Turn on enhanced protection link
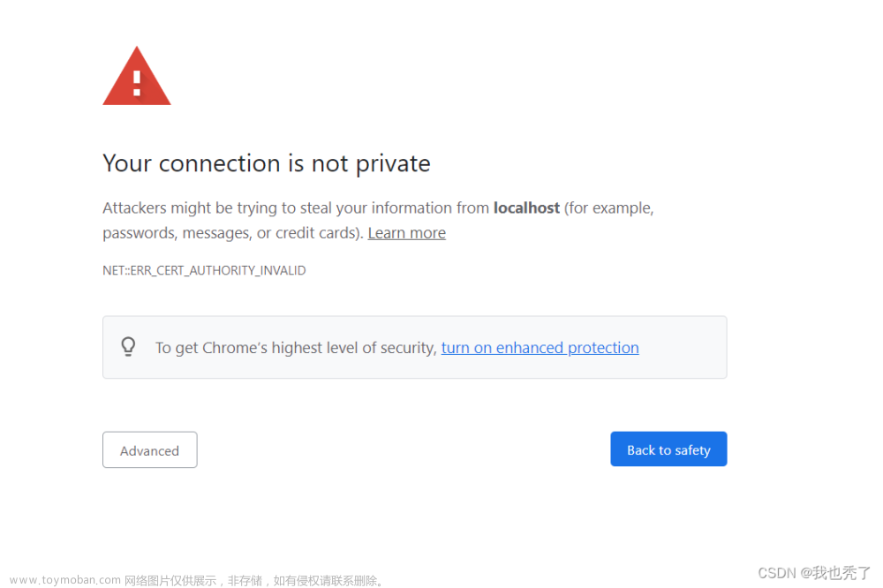The image size is (883, 588). tap(540, 348)
